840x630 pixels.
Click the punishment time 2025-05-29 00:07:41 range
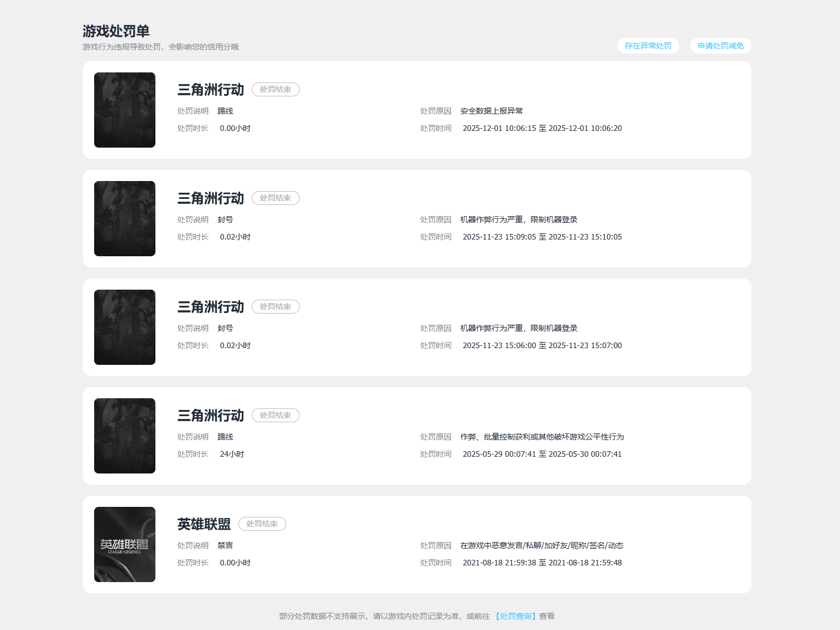coord(542,454)
